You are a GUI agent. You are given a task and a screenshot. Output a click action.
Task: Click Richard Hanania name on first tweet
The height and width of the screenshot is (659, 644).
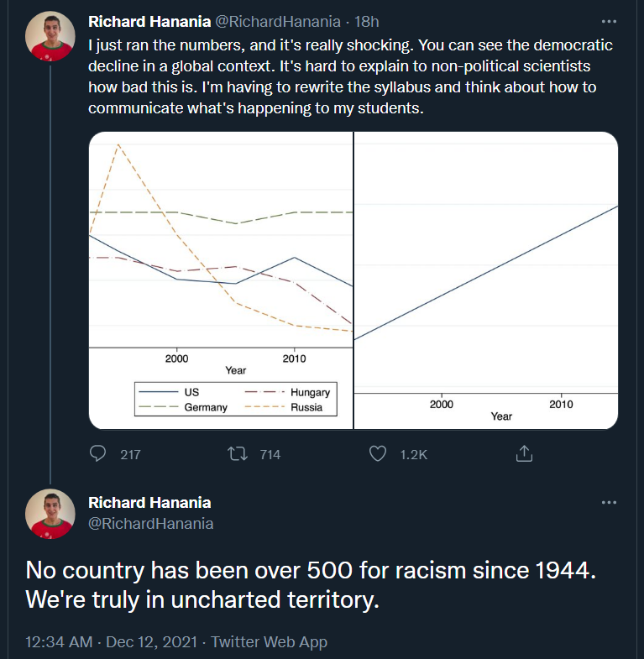pos(149,22)
